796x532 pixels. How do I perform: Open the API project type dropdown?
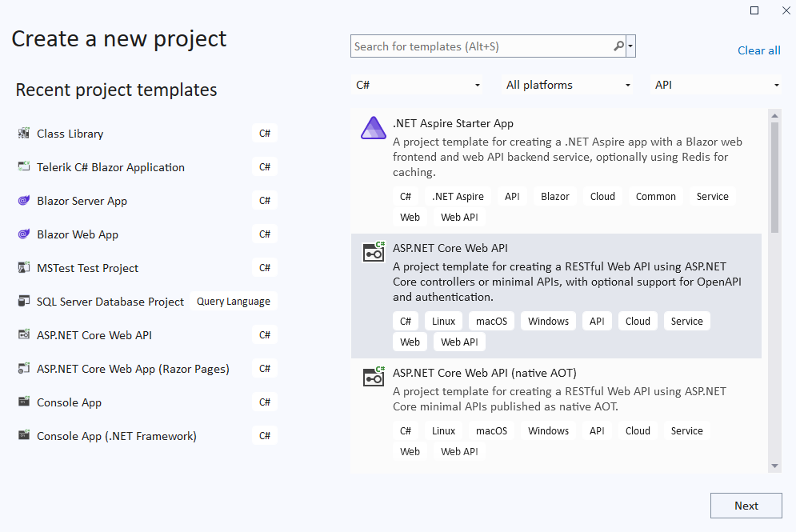pos(717,85)
